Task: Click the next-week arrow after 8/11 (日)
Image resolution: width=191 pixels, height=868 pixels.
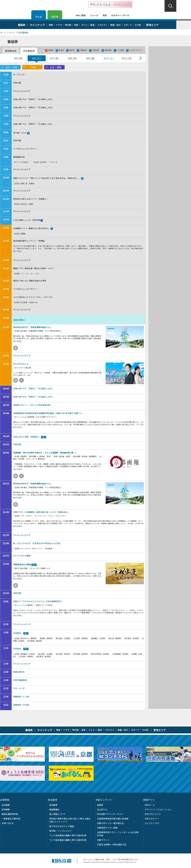Action: tap(140, 58)
